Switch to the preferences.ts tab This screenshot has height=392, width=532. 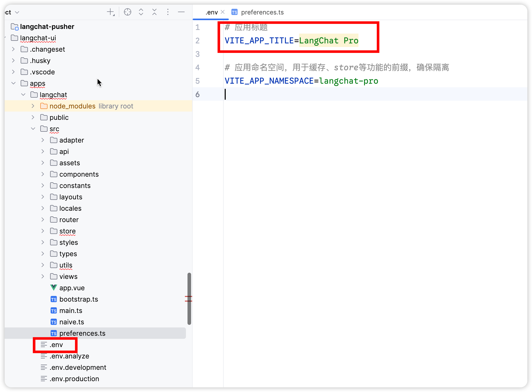262,12
